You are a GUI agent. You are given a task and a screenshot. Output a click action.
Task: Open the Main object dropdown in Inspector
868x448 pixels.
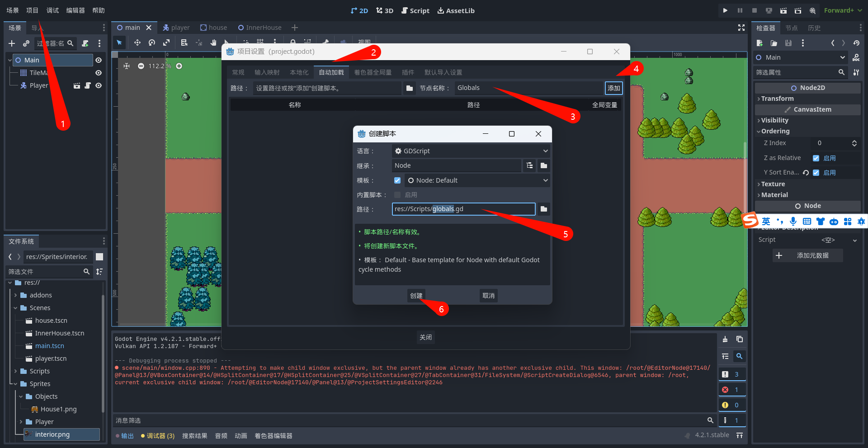pyautogui.click(x=800, y=57)
